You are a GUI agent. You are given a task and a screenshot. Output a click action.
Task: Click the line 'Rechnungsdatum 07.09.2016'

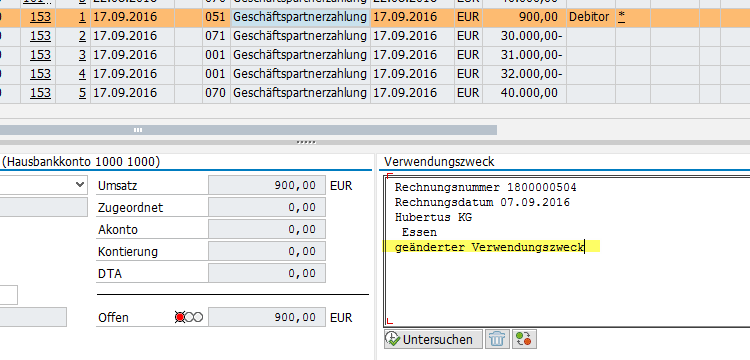pos(482,202)
